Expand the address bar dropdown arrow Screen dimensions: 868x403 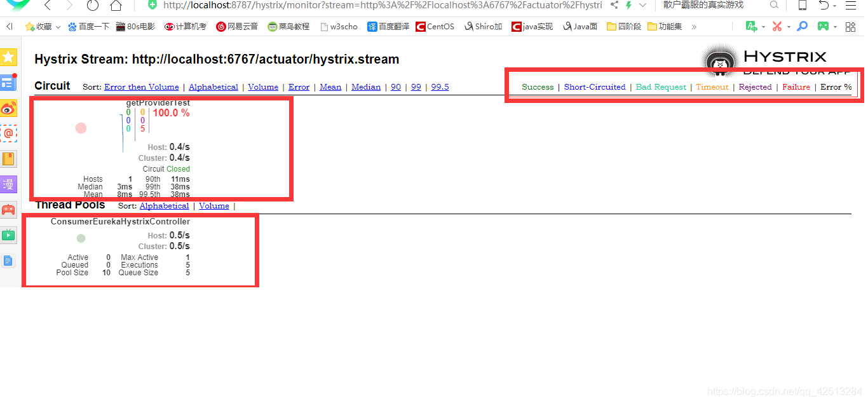click(x=642, y=5)
